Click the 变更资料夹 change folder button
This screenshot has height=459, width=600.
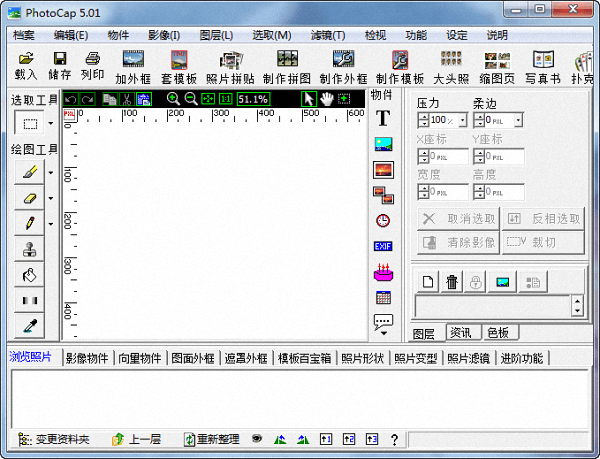(54, 439)
